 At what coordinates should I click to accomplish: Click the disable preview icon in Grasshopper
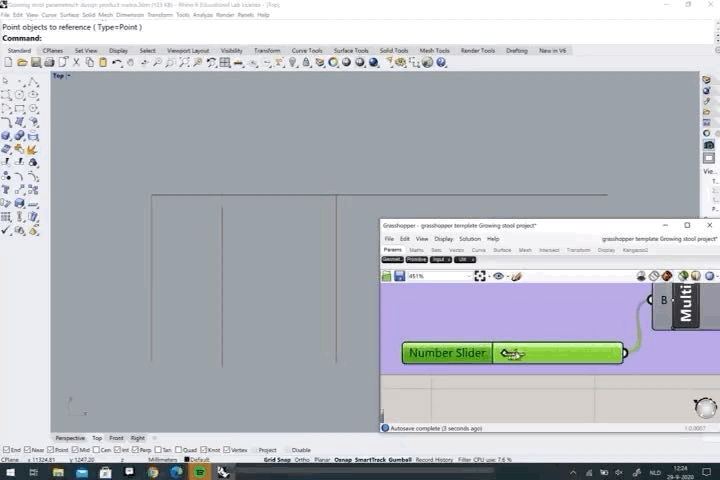[x=654, y=276]
